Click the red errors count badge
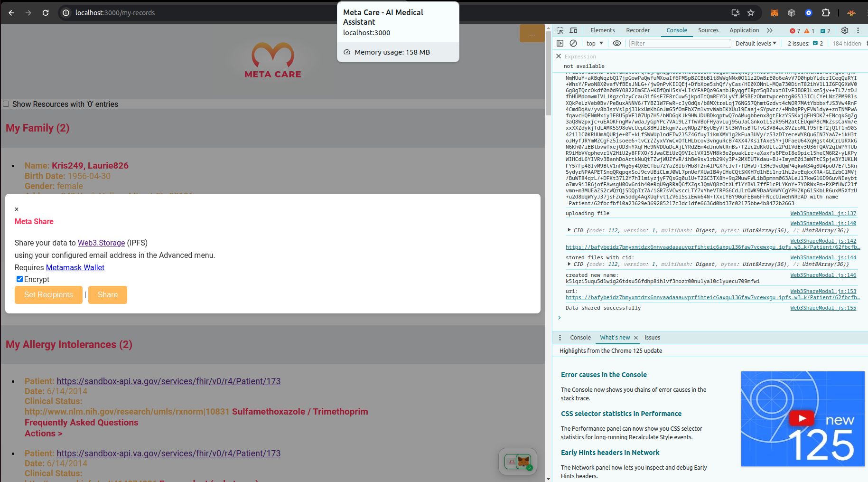The width and height of the screenshot is (868, 482). pos(795,31)
